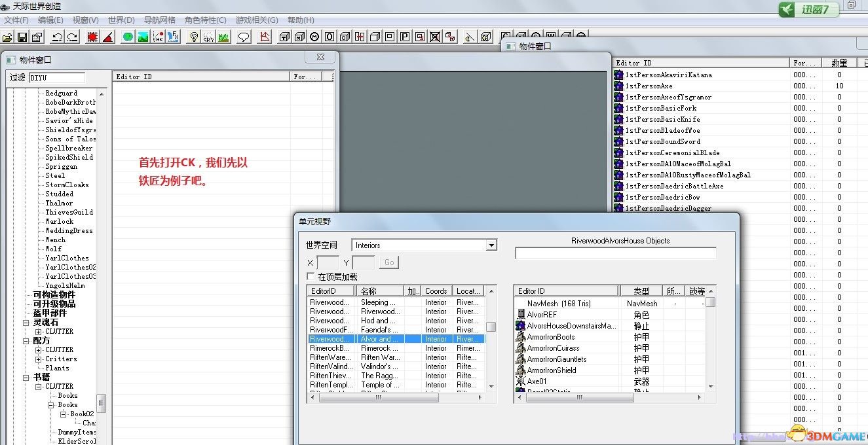Click the FX toolbar icon

[174, 37]
